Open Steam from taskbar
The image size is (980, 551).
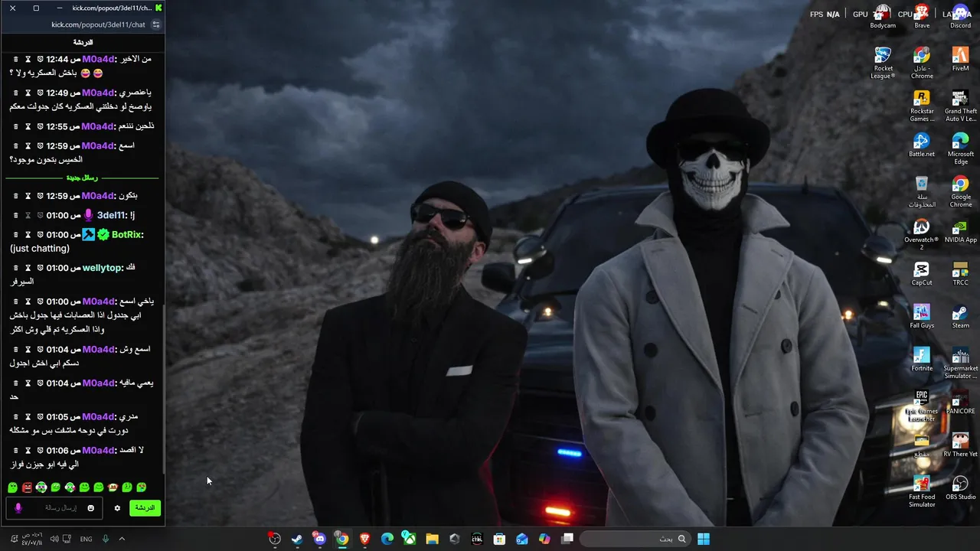[297, 539]
